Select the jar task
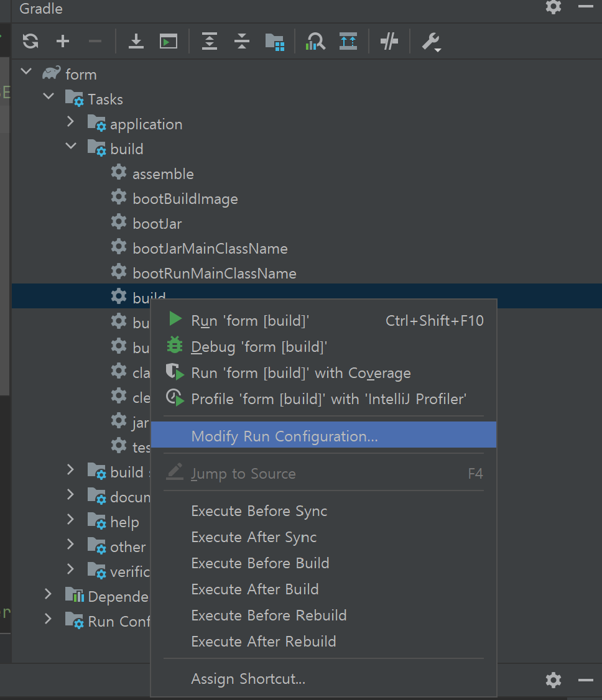The width and height of the screenshot is (602, 700). coord(140,423)
